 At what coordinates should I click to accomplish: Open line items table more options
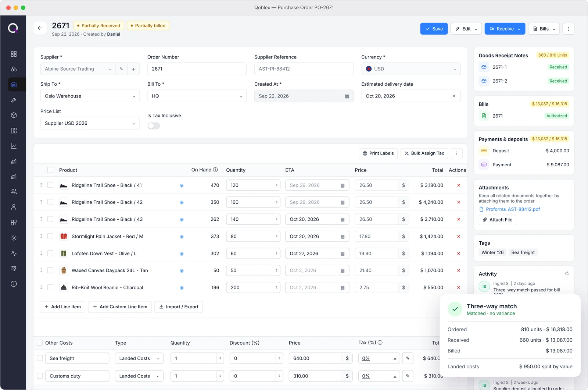click(x=456, y=153)
